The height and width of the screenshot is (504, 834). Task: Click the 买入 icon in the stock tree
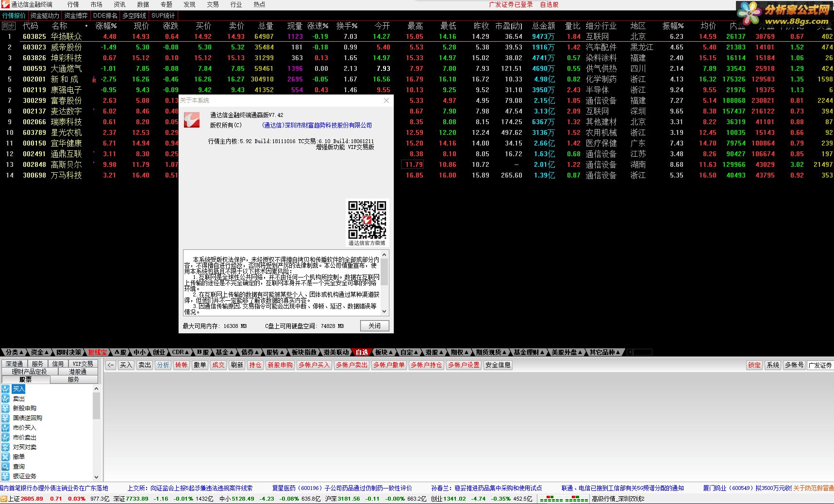click(5, 389)
